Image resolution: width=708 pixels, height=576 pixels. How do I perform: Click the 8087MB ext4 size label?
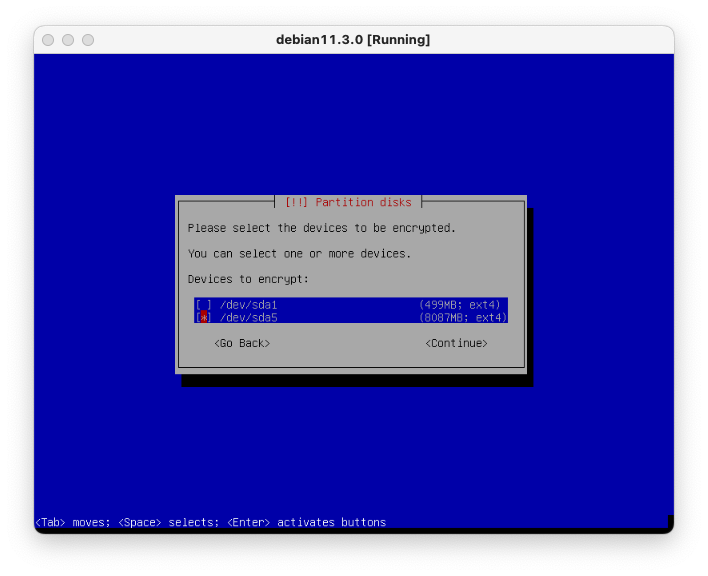460,317
